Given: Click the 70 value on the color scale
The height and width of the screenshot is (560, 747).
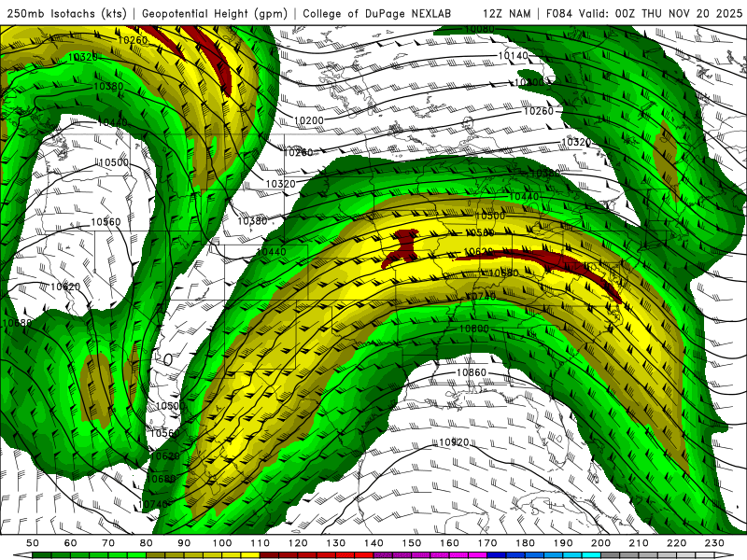Looking at the screenshot, I should point(108,543).
